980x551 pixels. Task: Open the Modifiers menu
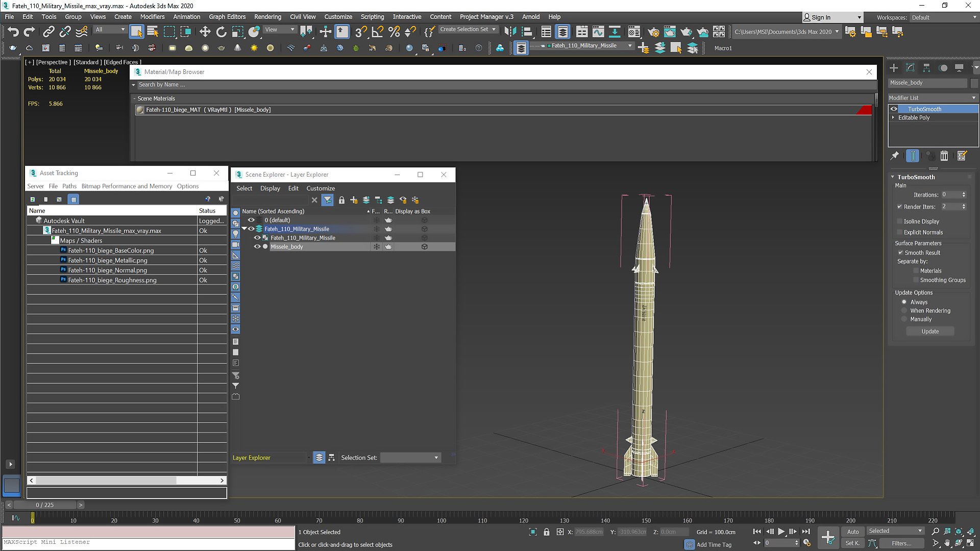[152, 17]
